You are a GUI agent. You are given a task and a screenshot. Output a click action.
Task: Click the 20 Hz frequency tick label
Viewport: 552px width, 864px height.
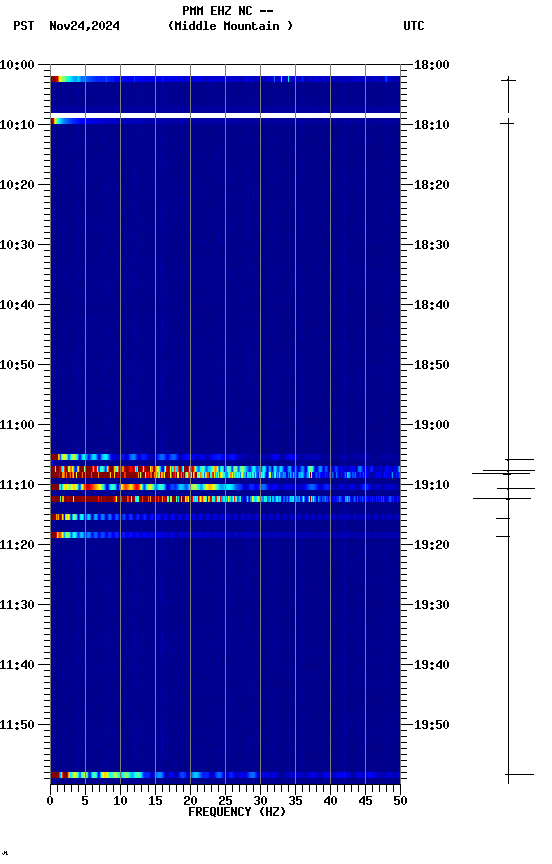tap(190, 801)
